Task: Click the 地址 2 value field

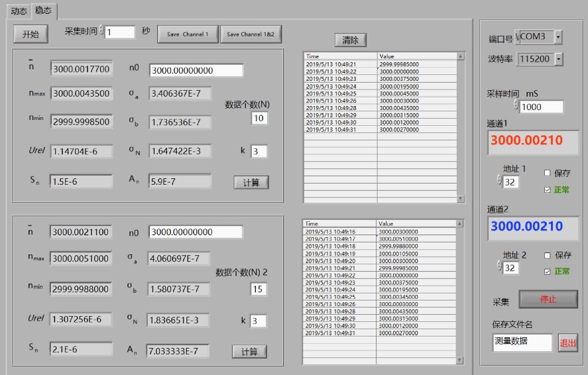Action: [510, 268]
